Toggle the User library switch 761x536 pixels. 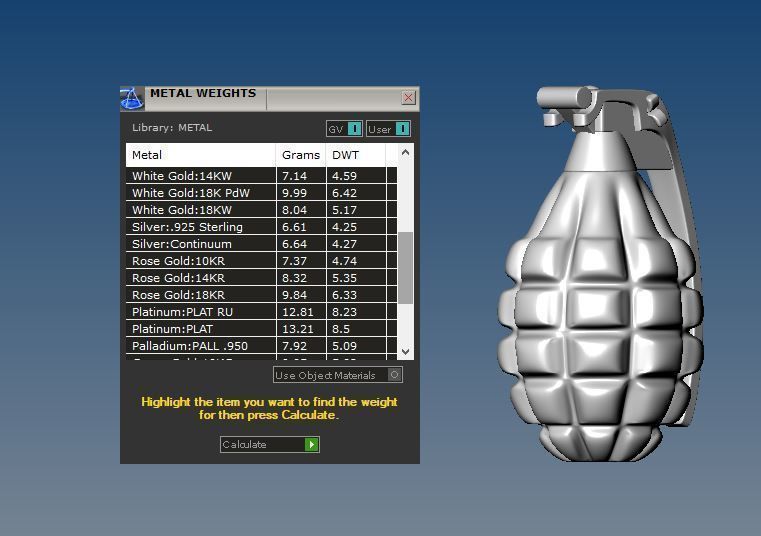[388, 129]
